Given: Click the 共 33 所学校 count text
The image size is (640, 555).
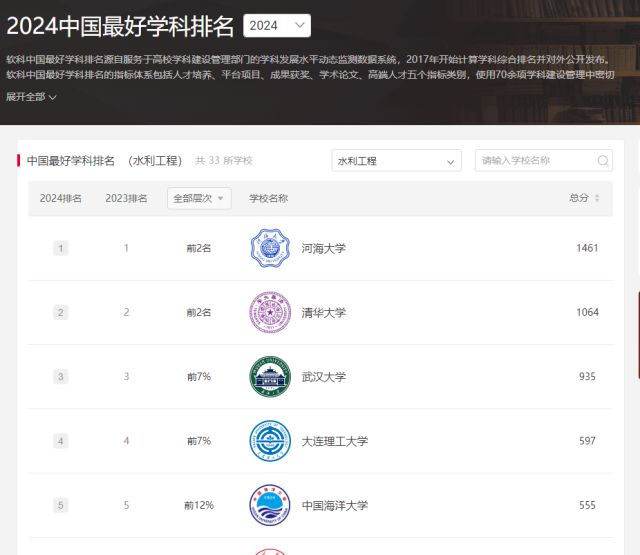Looking at the screenshot, I should tap(224, 160).
